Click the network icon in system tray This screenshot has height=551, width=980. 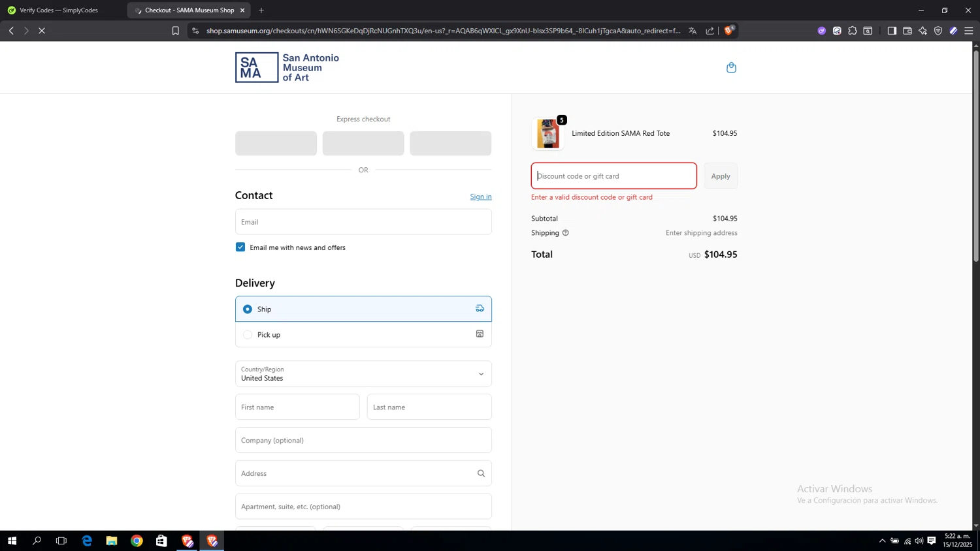tap(907, 541)
